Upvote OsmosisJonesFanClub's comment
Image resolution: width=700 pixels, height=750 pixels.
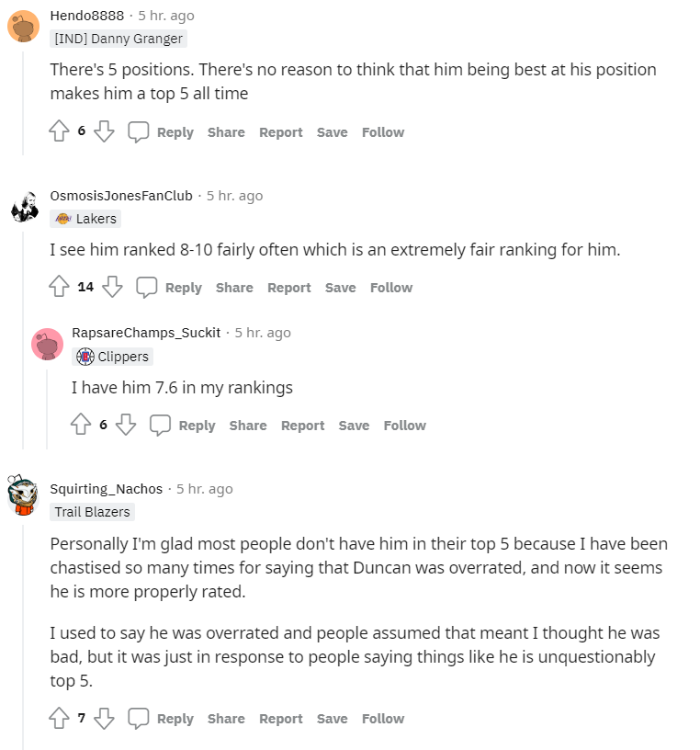coord(60,288)
